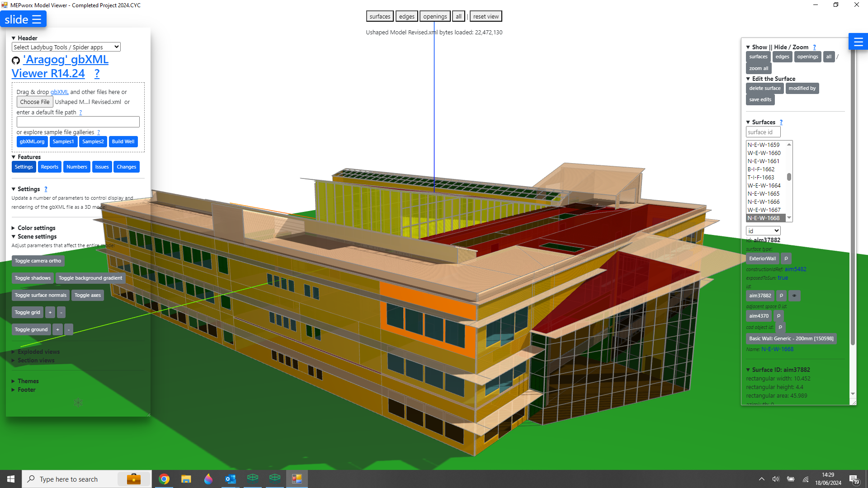This screenshot has width=868, height=488.
Task: Click the reset view button
Action: tap(486, 16)
